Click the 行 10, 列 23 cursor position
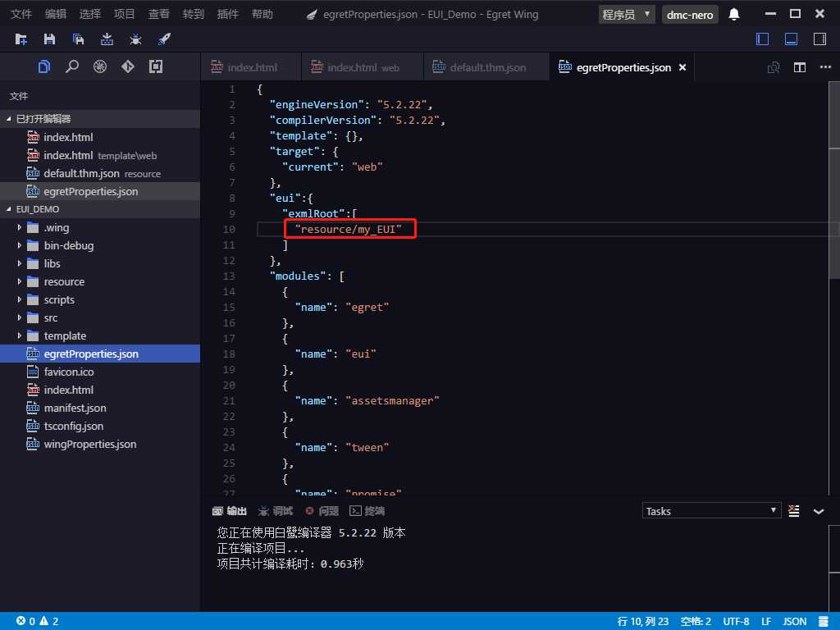This screenshot has width=840, height=630. pos(643,622)
